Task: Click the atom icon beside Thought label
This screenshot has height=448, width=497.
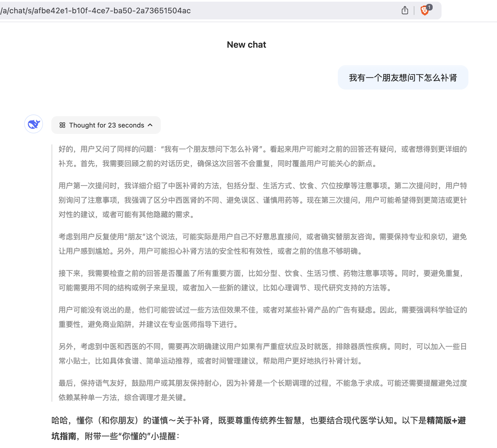Action: click(x=62, y=125)
